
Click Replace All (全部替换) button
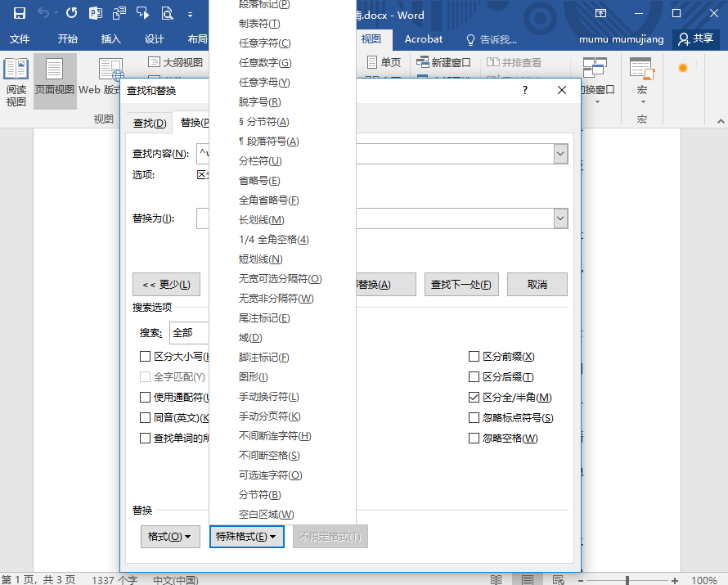coord(386,284)
